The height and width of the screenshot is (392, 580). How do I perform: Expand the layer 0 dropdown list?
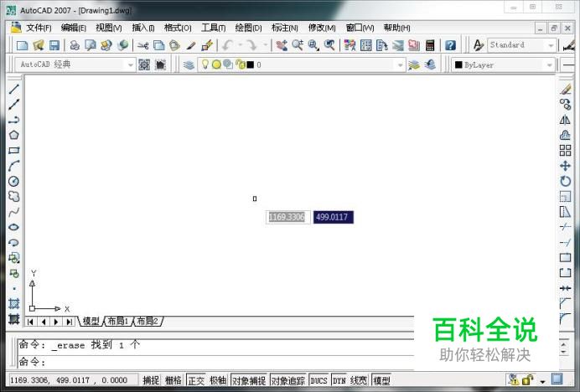(400, 65)
